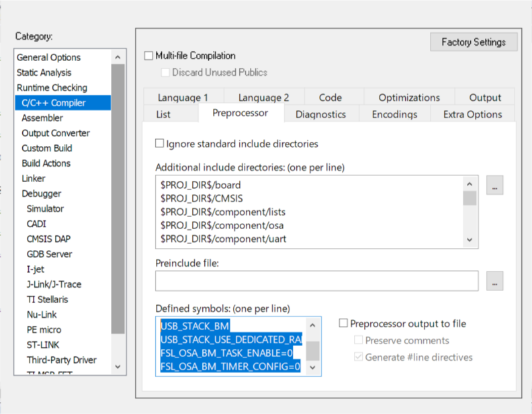The width and height of the screenshot is (532, 414).
Task: Switch to the Optimizations tab
Action: click(x=409, y=97)
